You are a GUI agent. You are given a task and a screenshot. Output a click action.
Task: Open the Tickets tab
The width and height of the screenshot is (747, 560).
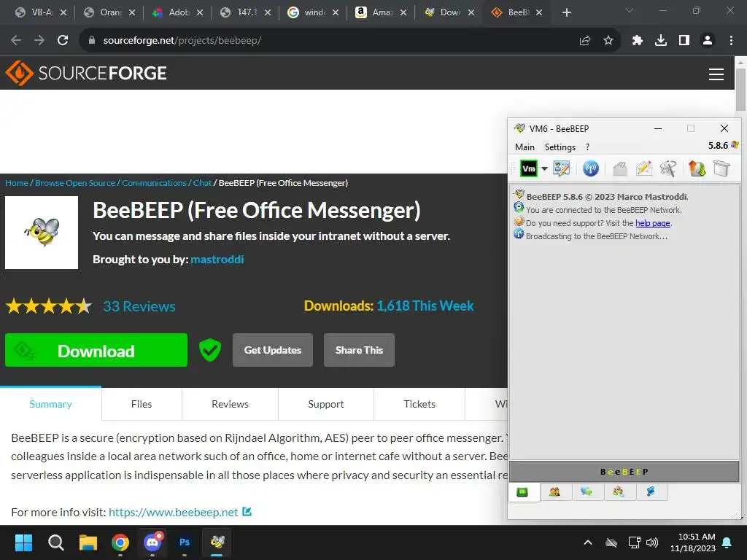pyautogui.click(x=419, y=404)
